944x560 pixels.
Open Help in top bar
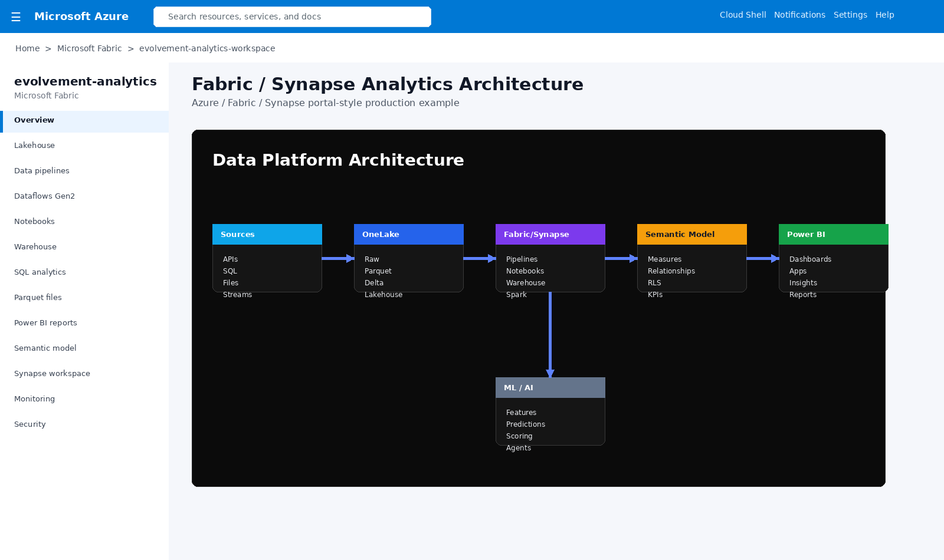click(884, 15)
